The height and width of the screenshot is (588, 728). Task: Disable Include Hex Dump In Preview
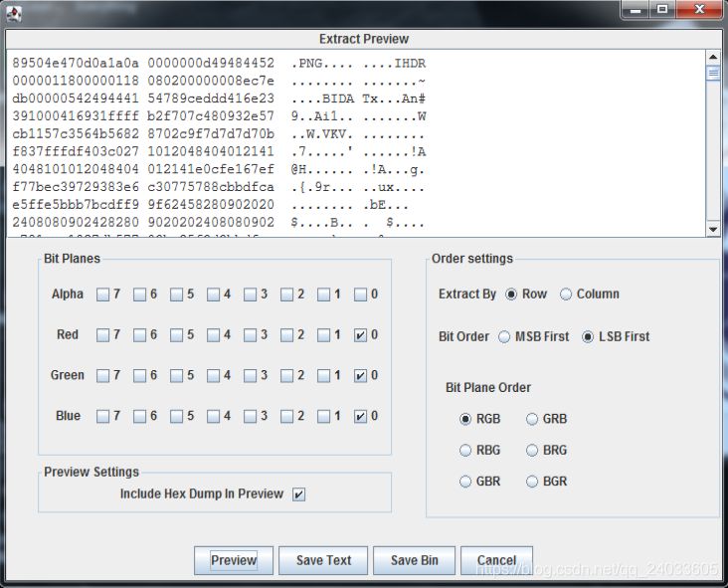pos(298,494)
